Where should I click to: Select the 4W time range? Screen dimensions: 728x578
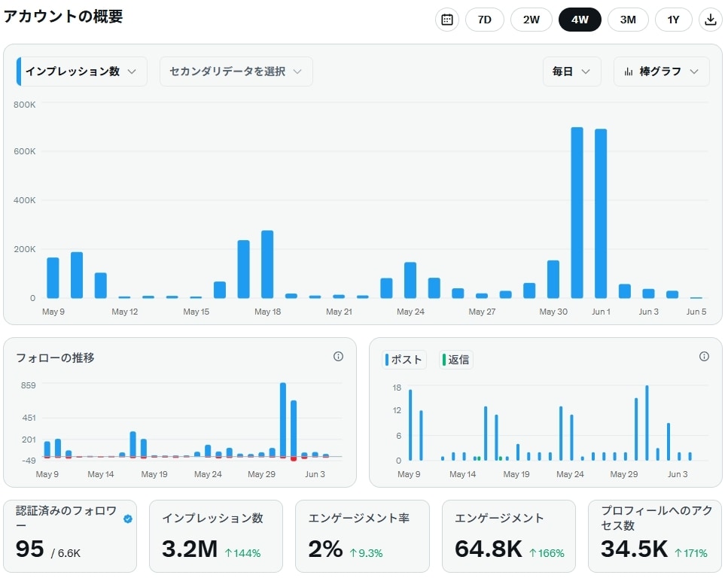coord(580,20)
